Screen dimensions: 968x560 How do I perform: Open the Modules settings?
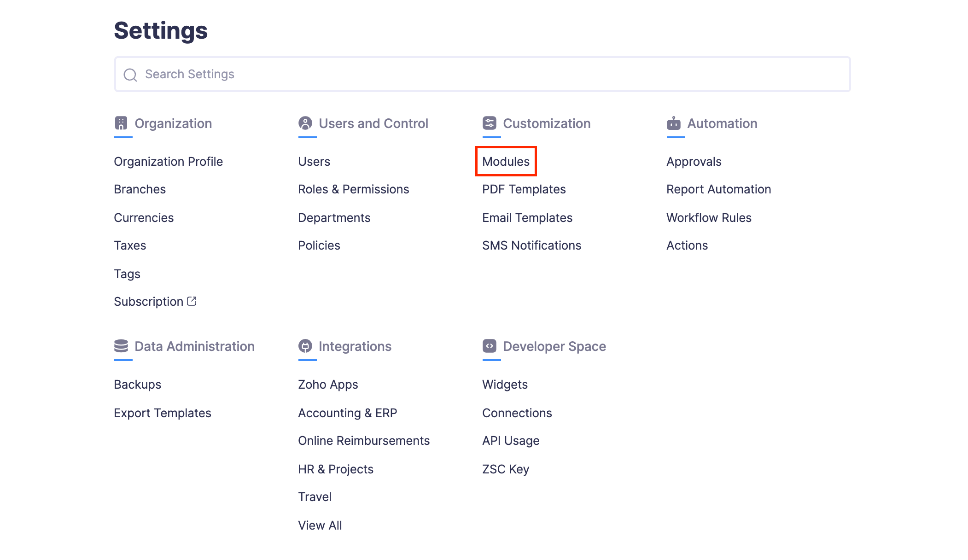tap(505, 161)
